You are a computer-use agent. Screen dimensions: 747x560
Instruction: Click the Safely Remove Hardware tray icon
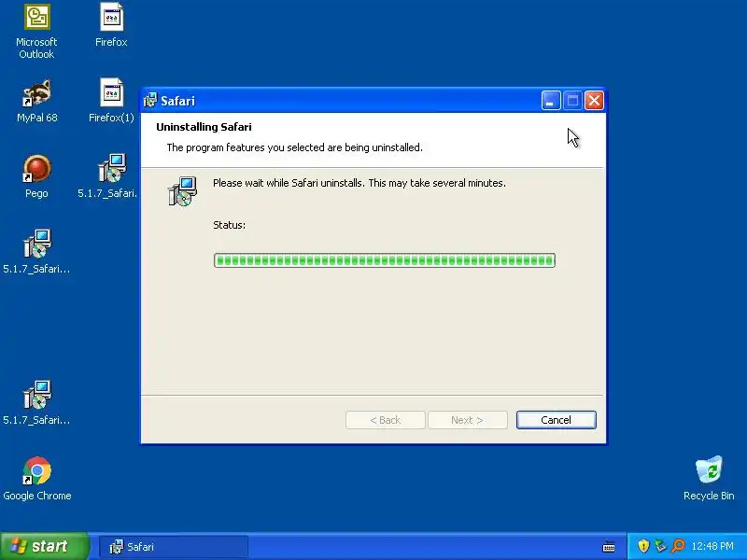click(660, 546)
